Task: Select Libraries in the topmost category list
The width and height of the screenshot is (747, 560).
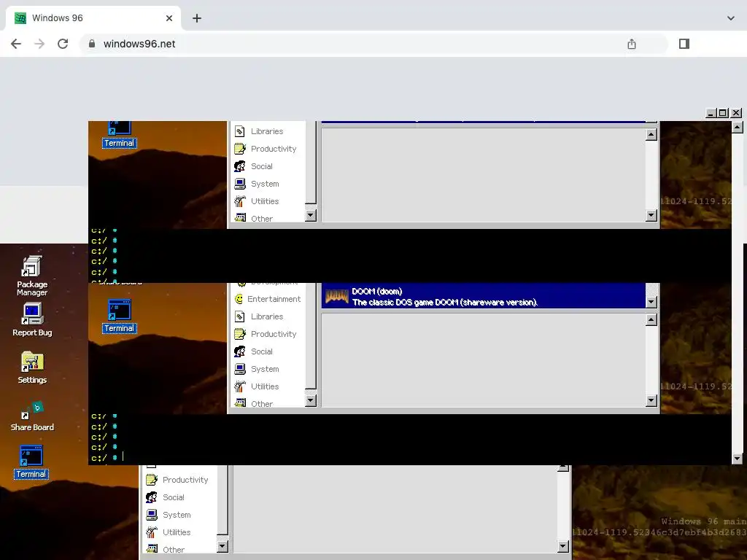Action: (x=267, y=131)
